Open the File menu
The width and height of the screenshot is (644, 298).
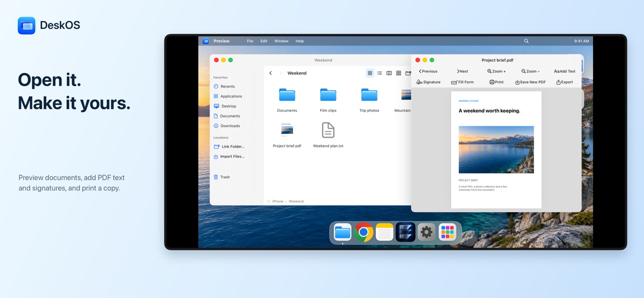point(250,41)
